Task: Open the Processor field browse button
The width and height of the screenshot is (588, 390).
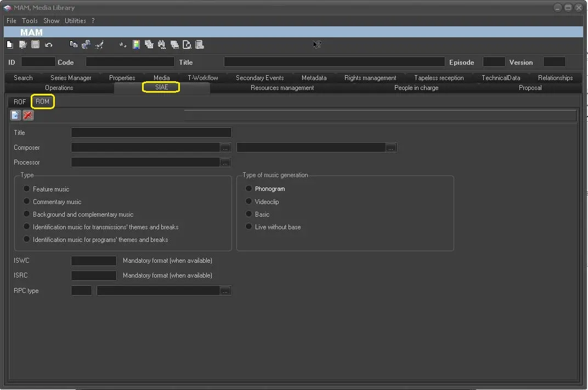Action: (x=225, y=163)
